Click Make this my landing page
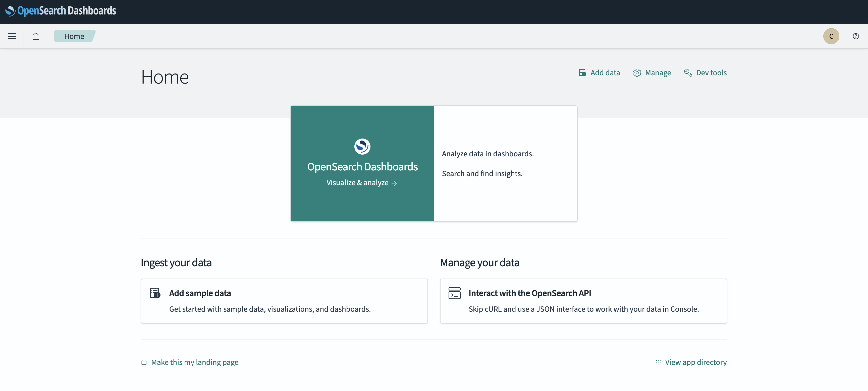This screenshot has width=868, height=391. click(x=194, y=362)
